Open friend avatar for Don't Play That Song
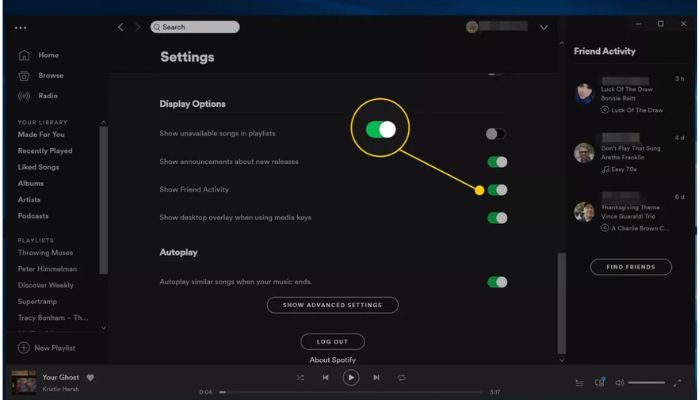700x400 pixels. coord(584,153)
